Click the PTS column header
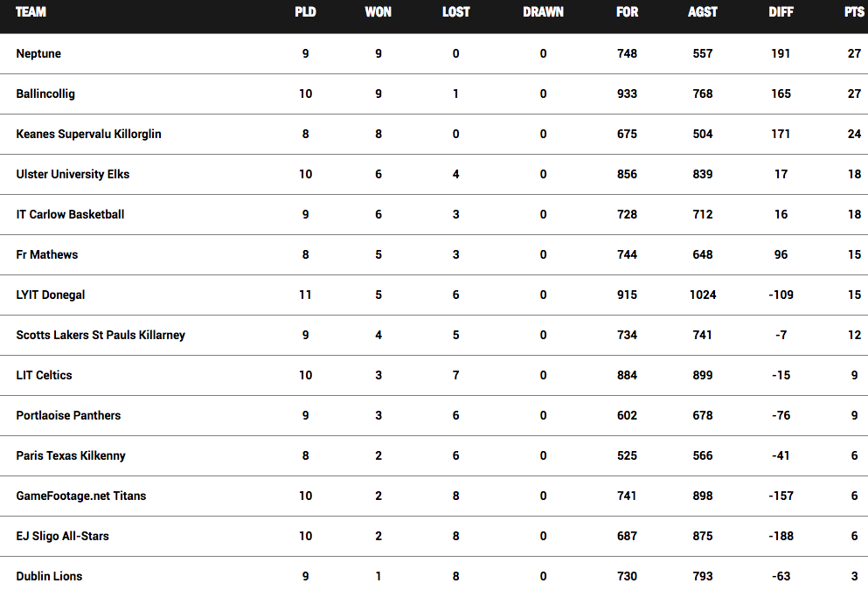The width and height of the screenshot is (868, 590). [x=854, y=12]
